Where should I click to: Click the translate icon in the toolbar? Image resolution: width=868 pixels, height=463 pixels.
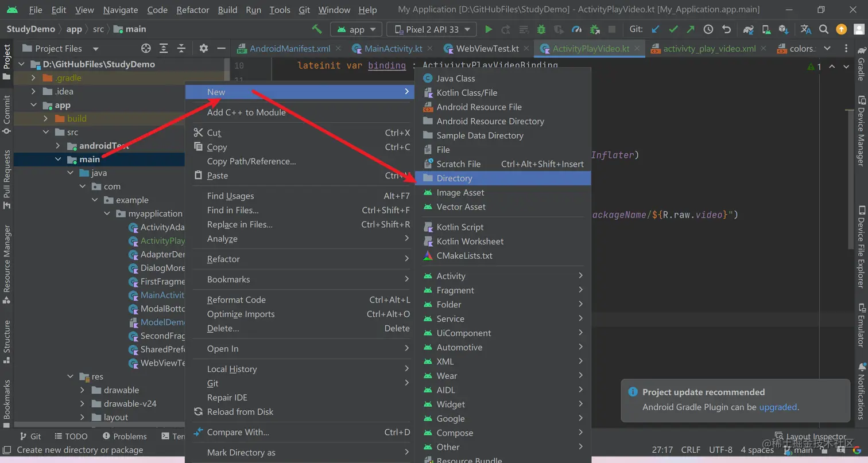(x=806, y=29)
